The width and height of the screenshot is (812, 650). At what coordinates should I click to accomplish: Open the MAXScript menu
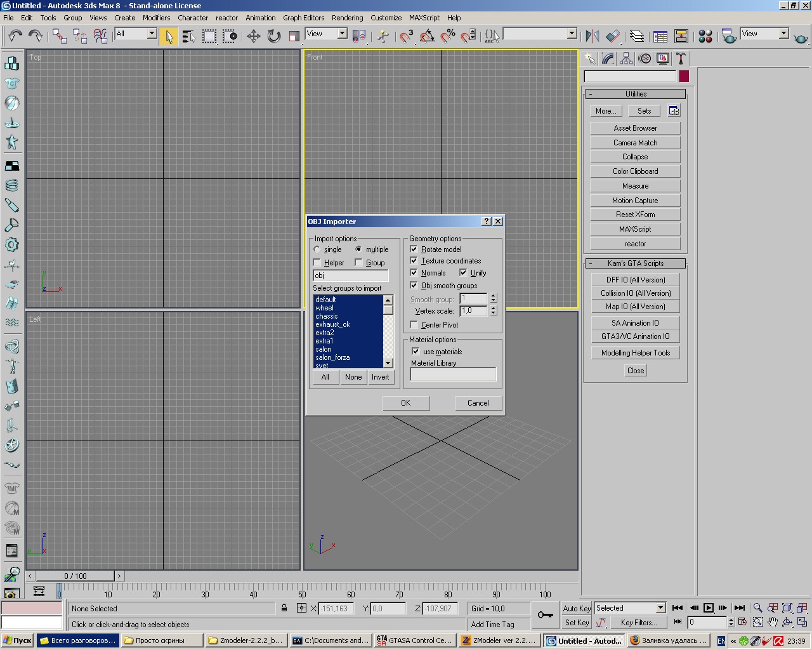pyautogui.click(x=424, y=18)
